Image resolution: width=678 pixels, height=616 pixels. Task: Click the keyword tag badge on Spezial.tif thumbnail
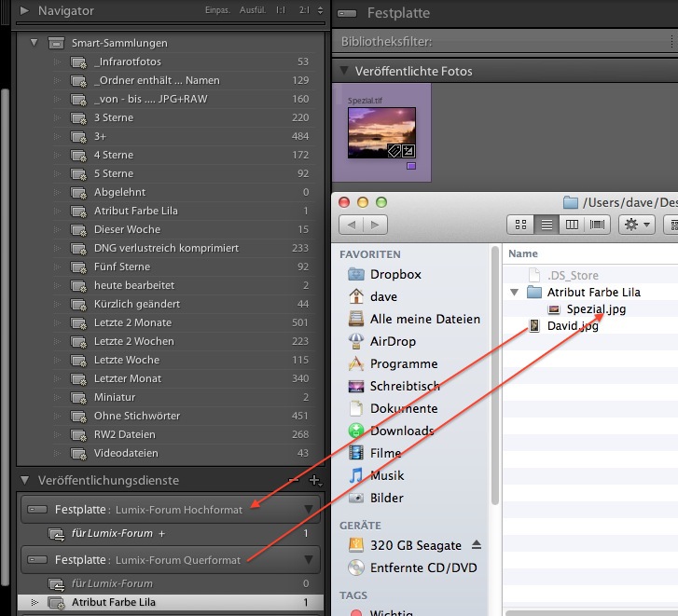coord(395,150)
